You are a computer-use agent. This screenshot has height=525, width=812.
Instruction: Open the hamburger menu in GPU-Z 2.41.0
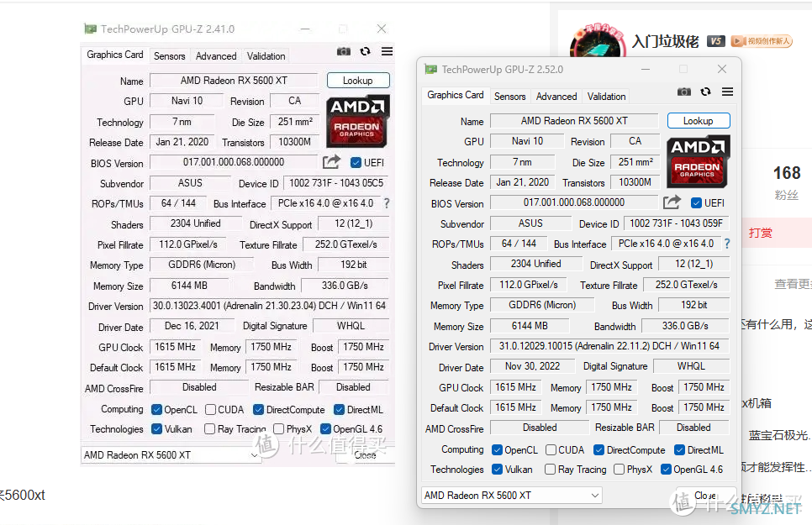[387, 51]
